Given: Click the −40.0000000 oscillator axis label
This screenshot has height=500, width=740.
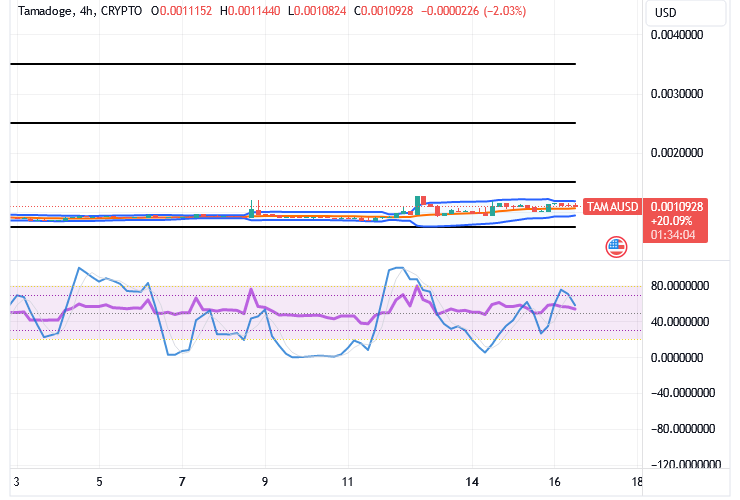Looking at the screenshot, I should 683,393.
